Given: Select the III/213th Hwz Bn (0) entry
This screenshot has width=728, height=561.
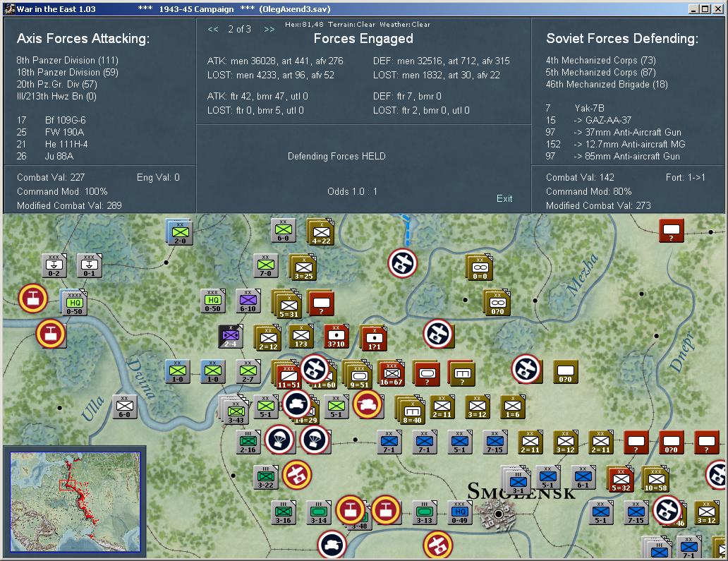Looking at the screenshot, I should click(56, 96).
